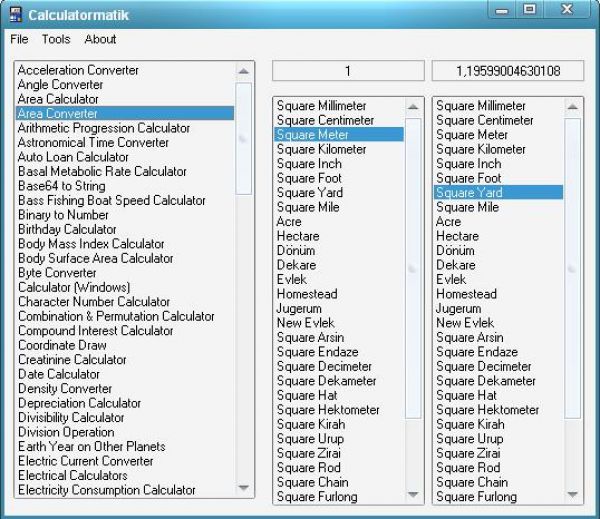Select Byte Converter
Image resolution: width=600 pixels, height=519 pixels.
point(125,273)
